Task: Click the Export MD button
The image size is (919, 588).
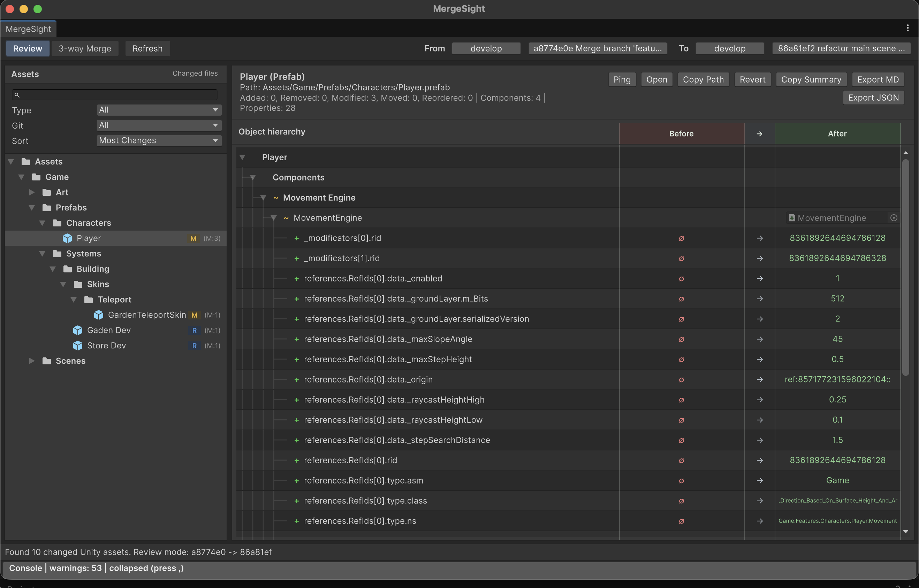Action: click(878, 79)
